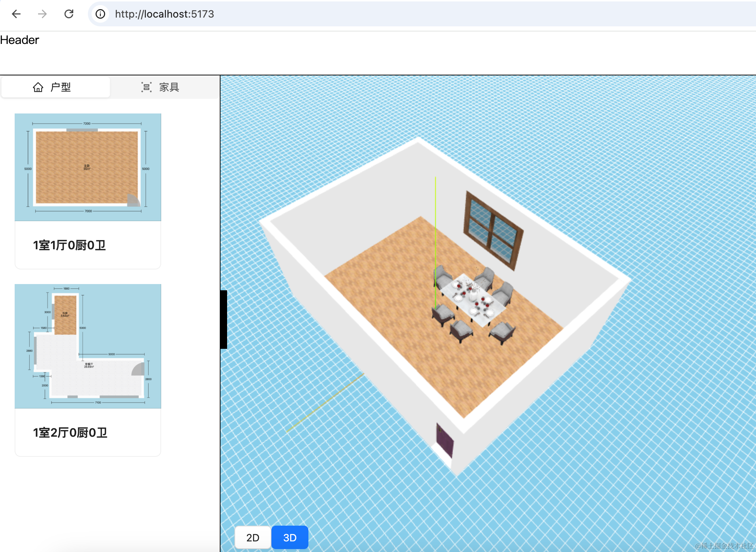The image size is (756, 552).
Task: Select the dining table in the 3D room
Action: pos(472,300)
